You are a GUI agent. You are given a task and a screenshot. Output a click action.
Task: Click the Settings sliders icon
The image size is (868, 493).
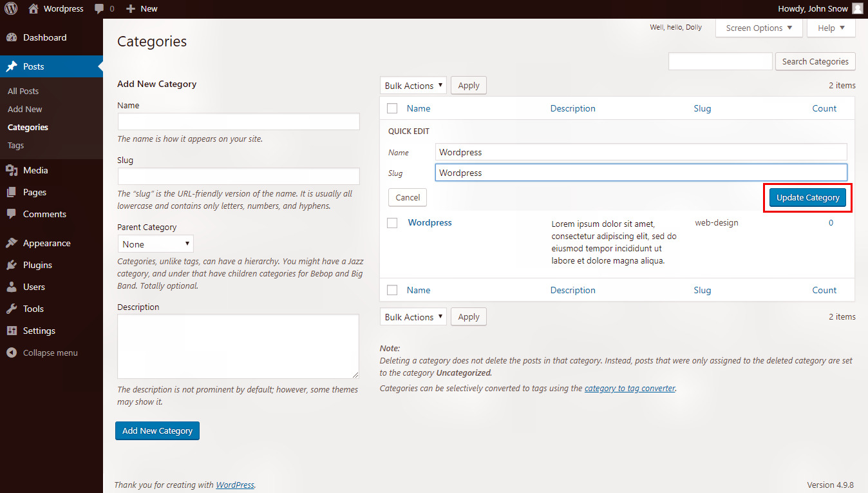coord(12,331)
